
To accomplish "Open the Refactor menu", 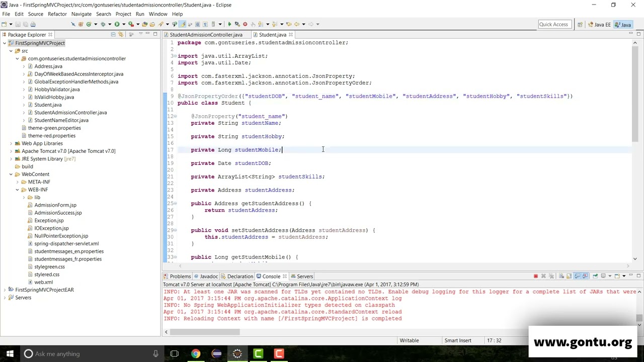I will 57,14.
